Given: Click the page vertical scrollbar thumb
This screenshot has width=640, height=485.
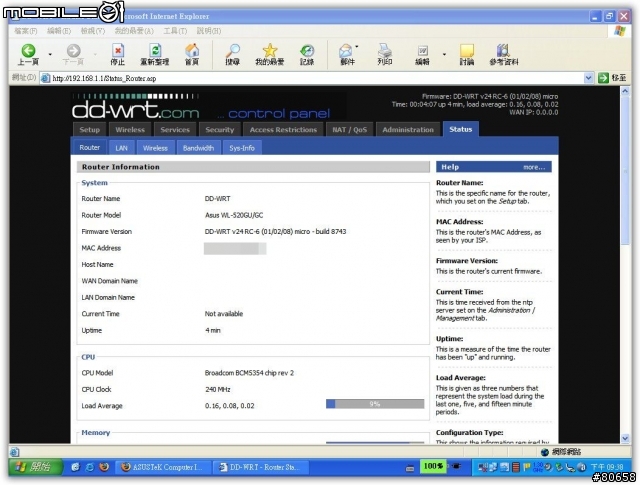Looking at the screenshot, I should tap(625, 169).
